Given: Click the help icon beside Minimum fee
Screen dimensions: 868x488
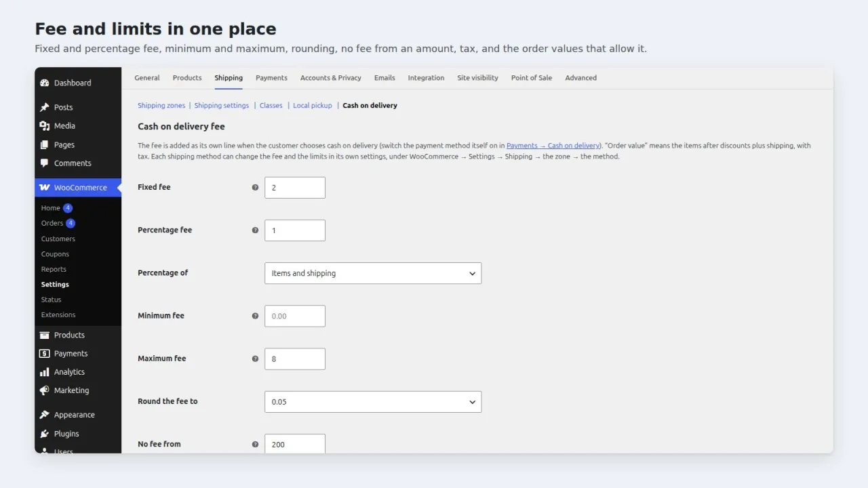Looking at the screenshot, I should coord(255,316).
